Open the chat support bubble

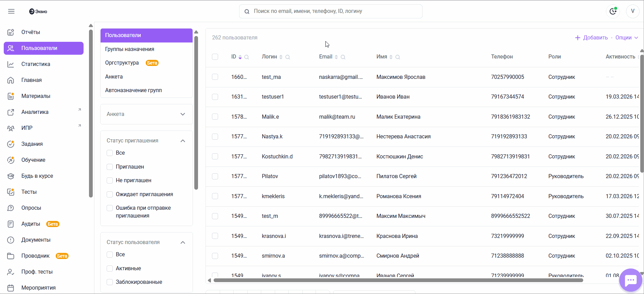pyautogui.click(x=631, y=280)
